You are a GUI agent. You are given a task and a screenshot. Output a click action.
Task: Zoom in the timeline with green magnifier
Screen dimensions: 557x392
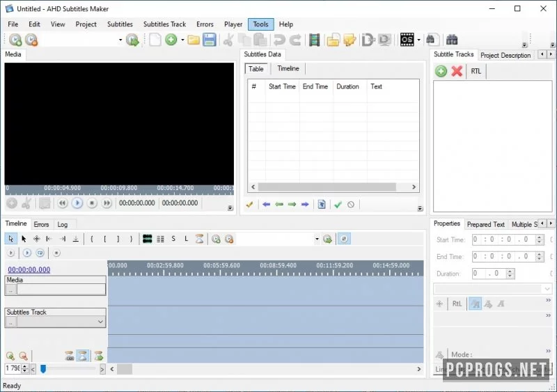point(10,356)
